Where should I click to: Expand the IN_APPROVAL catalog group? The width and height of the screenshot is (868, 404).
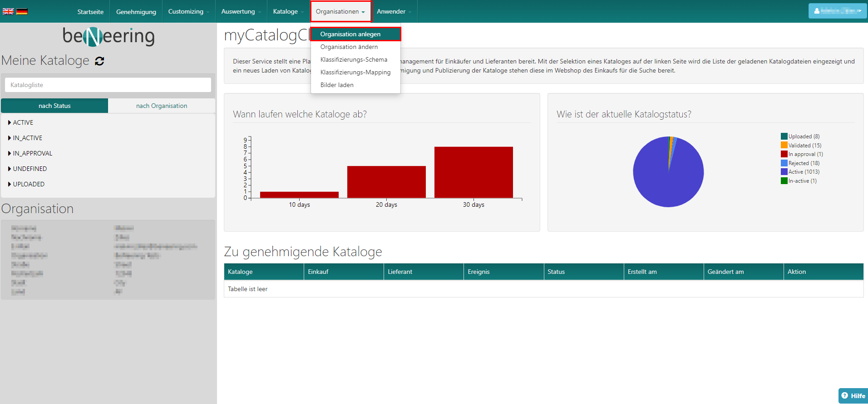coord(32,153)
